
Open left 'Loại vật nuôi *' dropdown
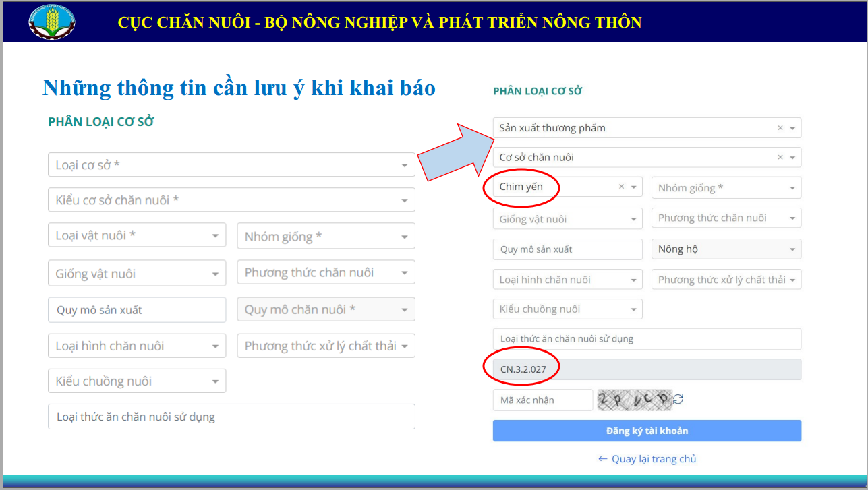(x=137, y=236)
